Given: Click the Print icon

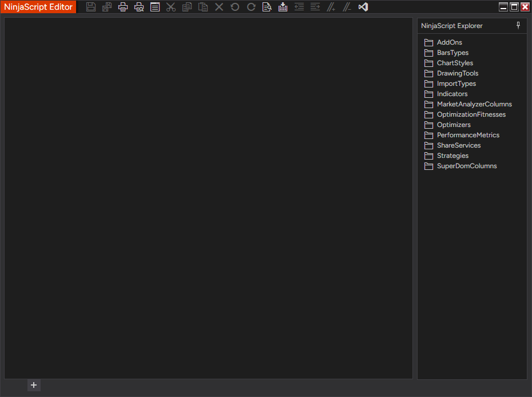Looking at the screenshot, I should [123, 7].
